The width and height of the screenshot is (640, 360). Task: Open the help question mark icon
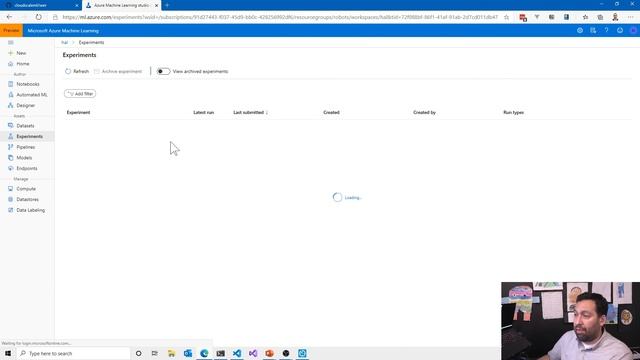pos(607,31)
